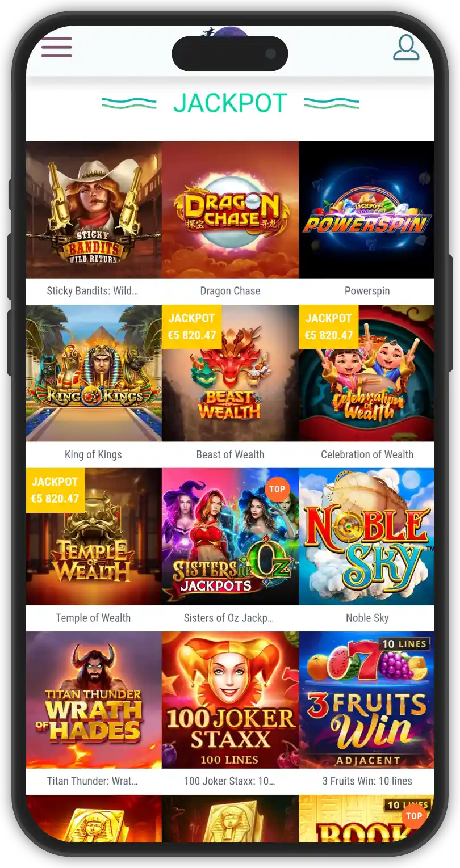
Task: Open the 100 Joker Staxx game image
Action: click(230, 700)
